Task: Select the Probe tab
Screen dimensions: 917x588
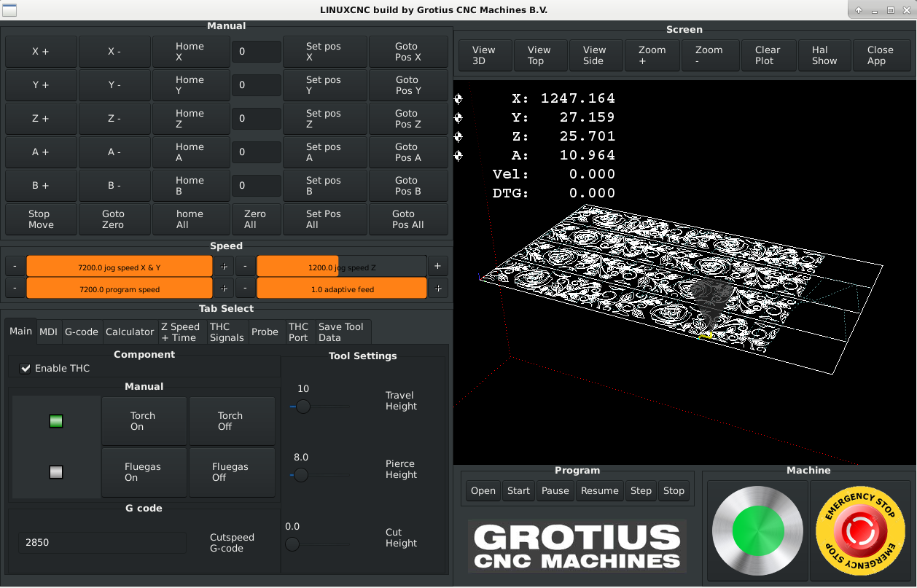Action: [x=265, y=332]
